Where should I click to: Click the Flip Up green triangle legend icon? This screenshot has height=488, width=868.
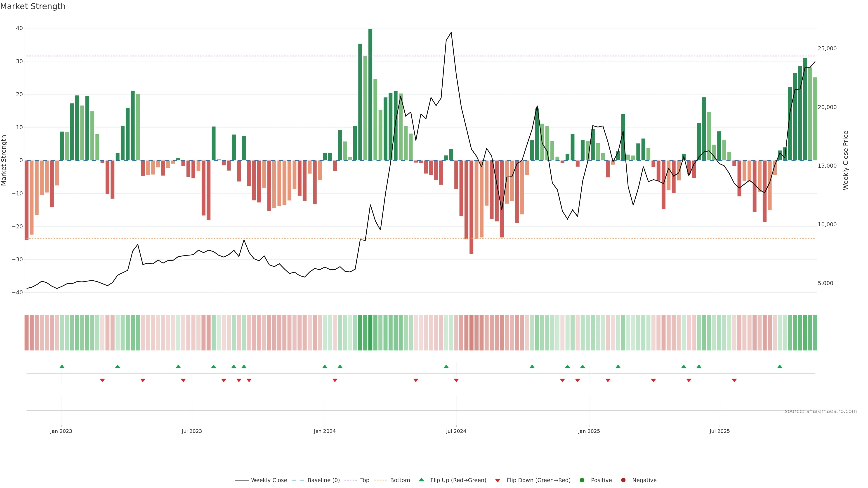pos(421,480)
